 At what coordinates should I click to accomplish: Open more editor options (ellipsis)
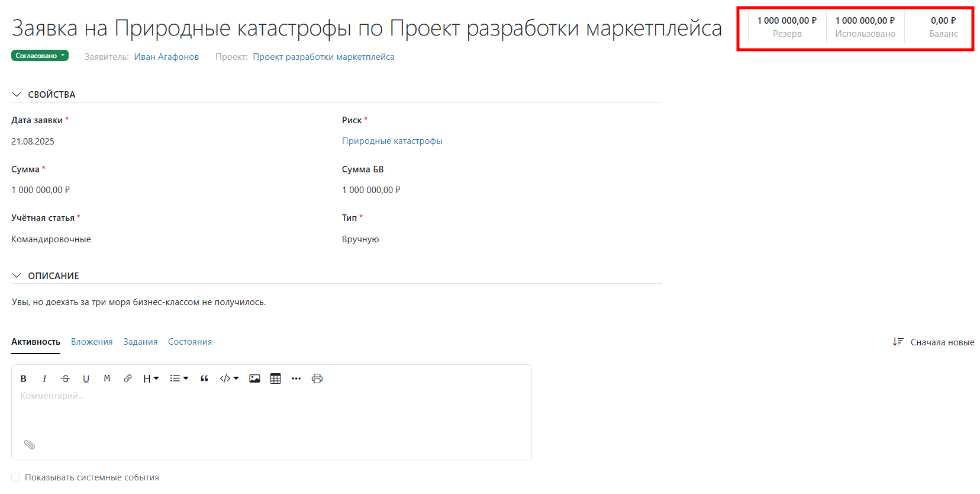coord(296,378)
